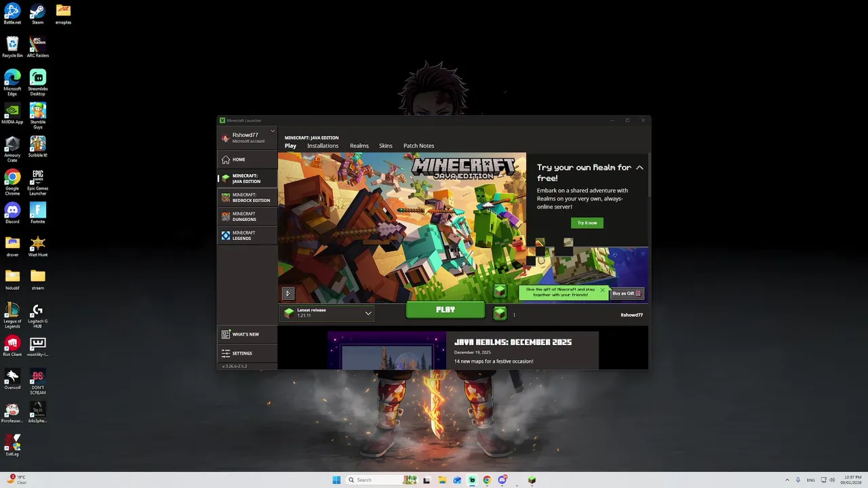868x488 pixels.
Task: Open West Hunt desktop shortcut
Action: coord(38,247)
